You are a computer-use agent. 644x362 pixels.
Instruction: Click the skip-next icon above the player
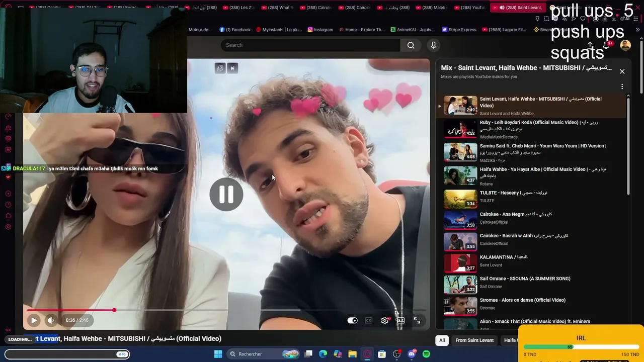(232, 68)
